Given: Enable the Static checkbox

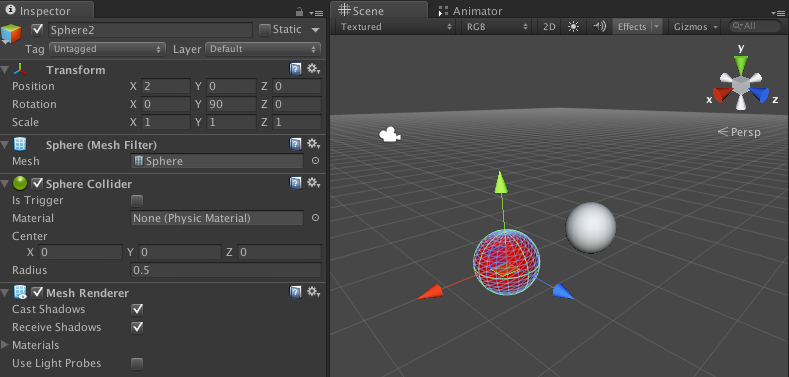Looking at the screenshot, I should pos(265,30).
